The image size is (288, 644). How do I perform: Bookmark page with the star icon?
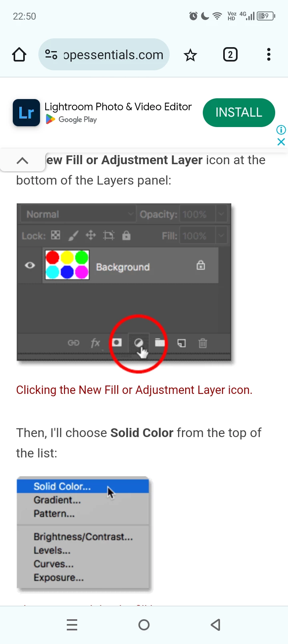pyautogui.click(x=190, y=55)
